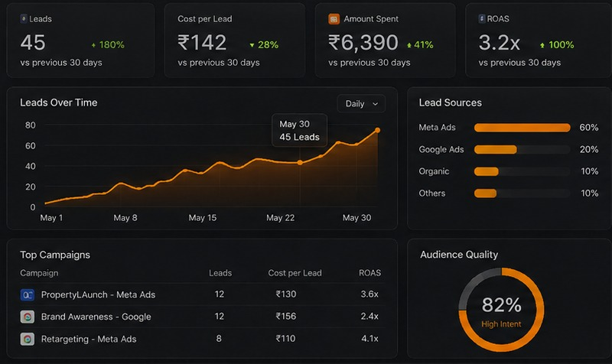Click the Organic label in Lead Sources
This screenshot has height=364, width=612.
pyautogui.click(x=434, y=171)
